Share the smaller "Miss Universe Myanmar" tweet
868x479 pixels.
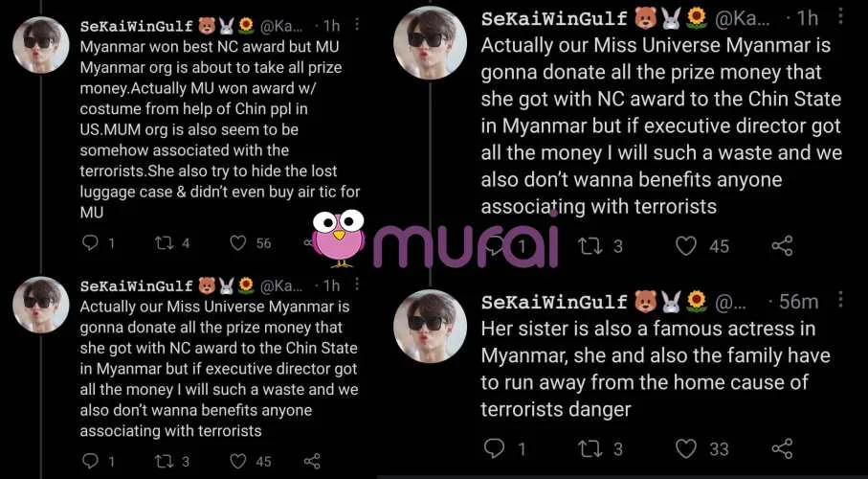pos(312,461)
